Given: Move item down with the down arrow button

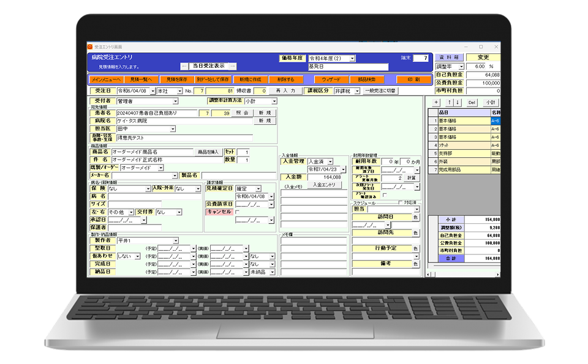Looking at the screenshot, I should [x=458, y=102].
